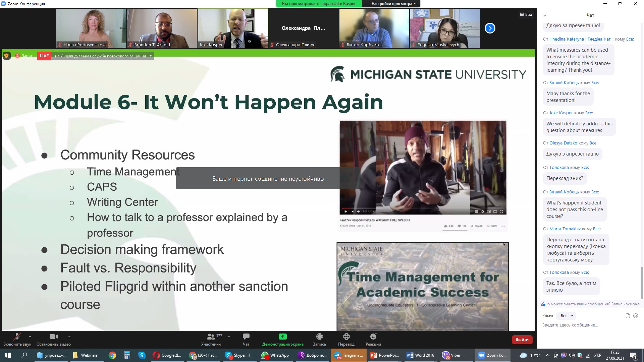Open the Reactions smiley icon

point(373,337)
